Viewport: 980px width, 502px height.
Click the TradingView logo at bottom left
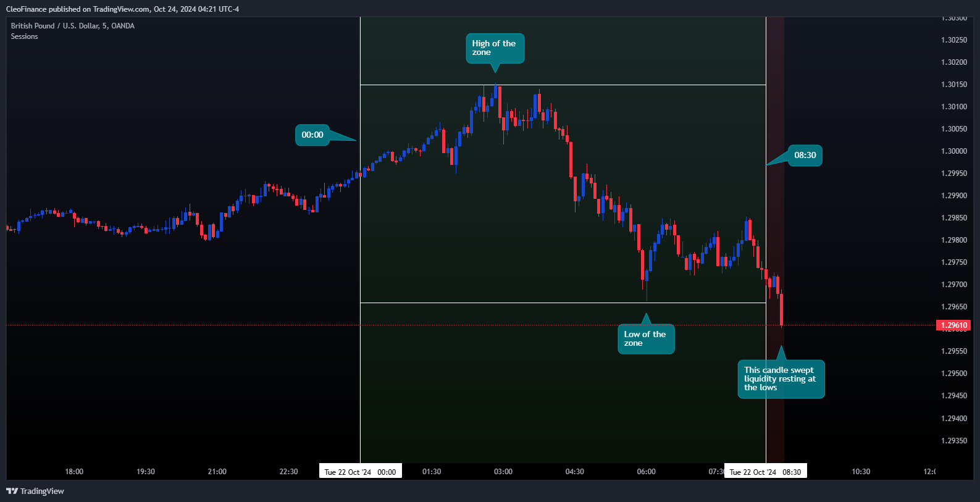click(35, 491)
